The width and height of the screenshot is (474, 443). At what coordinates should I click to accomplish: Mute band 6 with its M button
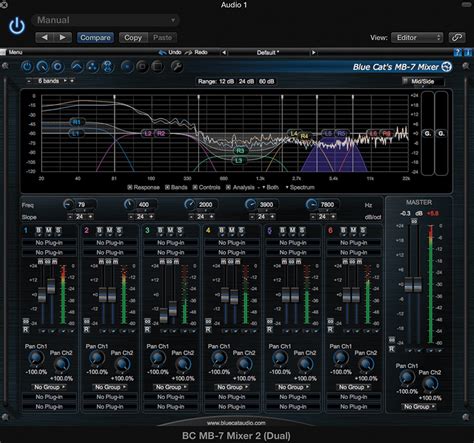point(353,230)
